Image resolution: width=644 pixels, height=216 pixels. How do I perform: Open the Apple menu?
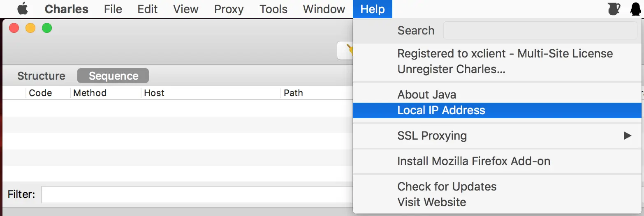pyautogui.click(x=23, y=9)
